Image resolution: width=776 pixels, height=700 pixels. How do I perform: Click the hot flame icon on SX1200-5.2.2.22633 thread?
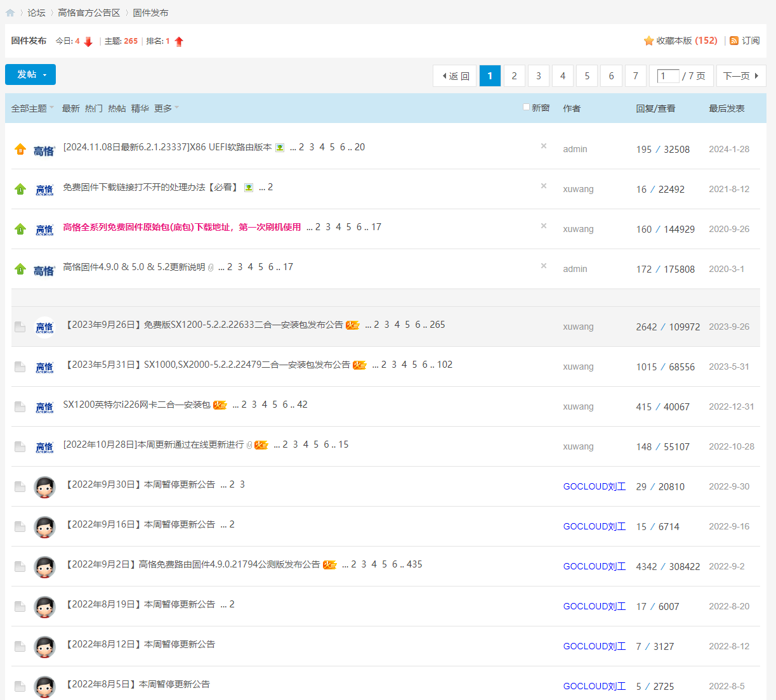tap(353, 325)
